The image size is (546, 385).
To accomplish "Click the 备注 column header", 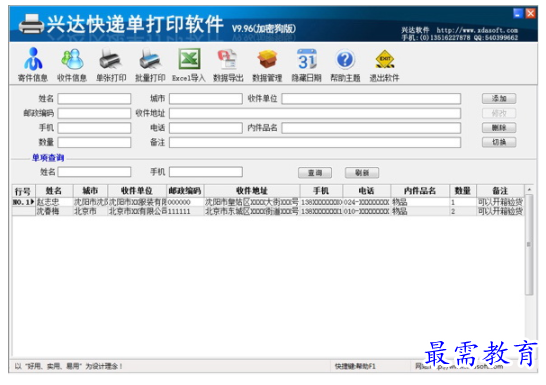I will click(500, 191).
